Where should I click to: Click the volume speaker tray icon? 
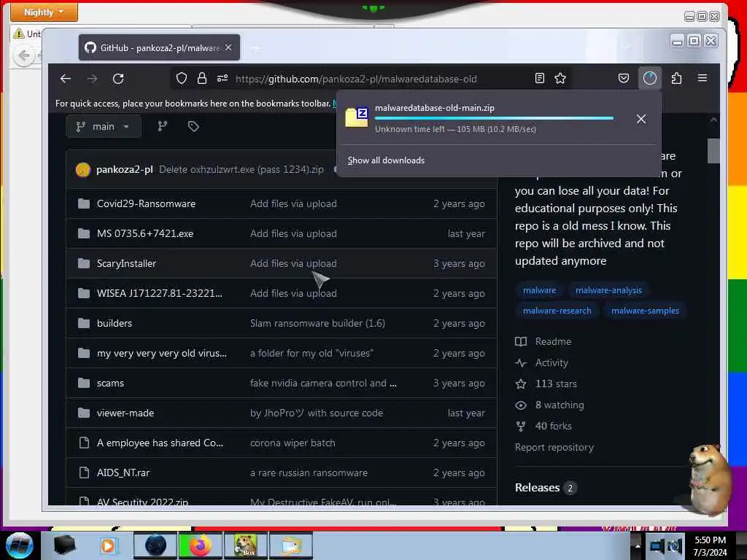[674, 546]
